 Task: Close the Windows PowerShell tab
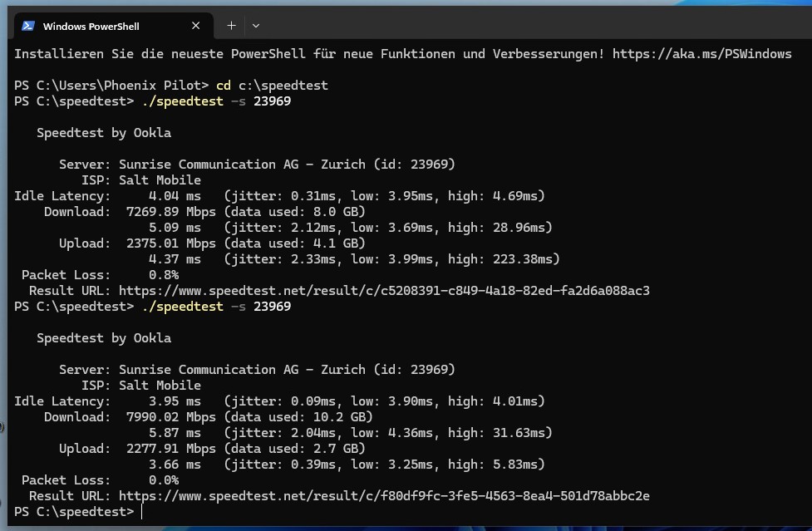point(196,26)
